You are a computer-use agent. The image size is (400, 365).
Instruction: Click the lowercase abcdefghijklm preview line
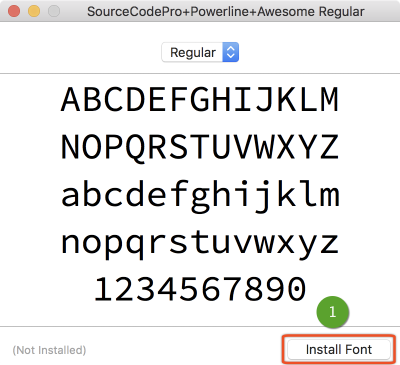(200, 196)
